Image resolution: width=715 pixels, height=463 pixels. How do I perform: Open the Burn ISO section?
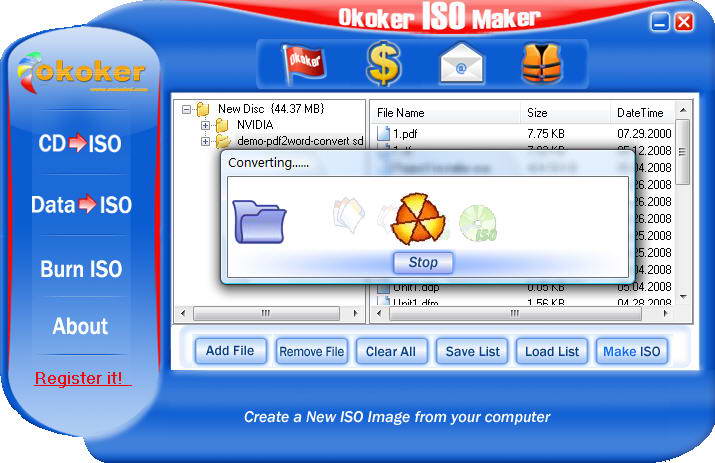[x=80, y=269]
